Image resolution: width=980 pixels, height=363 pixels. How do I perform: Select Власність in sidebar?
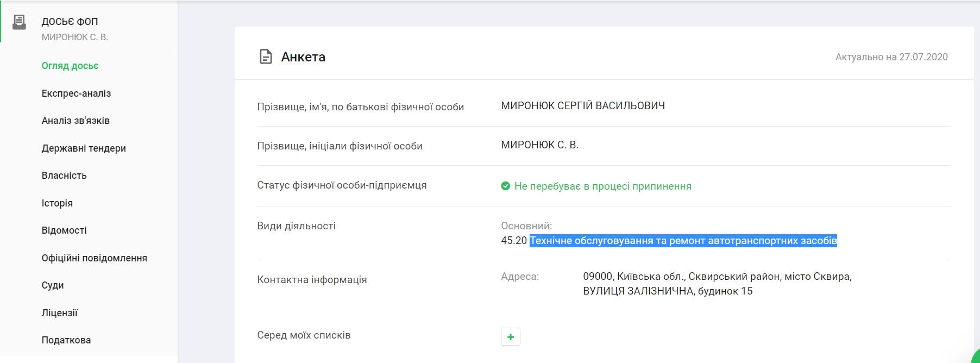pyautogui.click(x=64, y=176)
